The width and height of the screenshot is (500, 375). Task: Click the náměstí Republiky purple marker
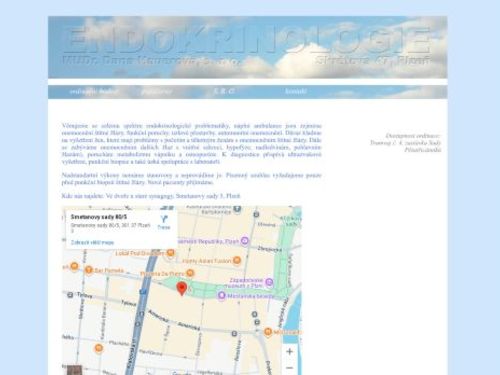point(245,241)
